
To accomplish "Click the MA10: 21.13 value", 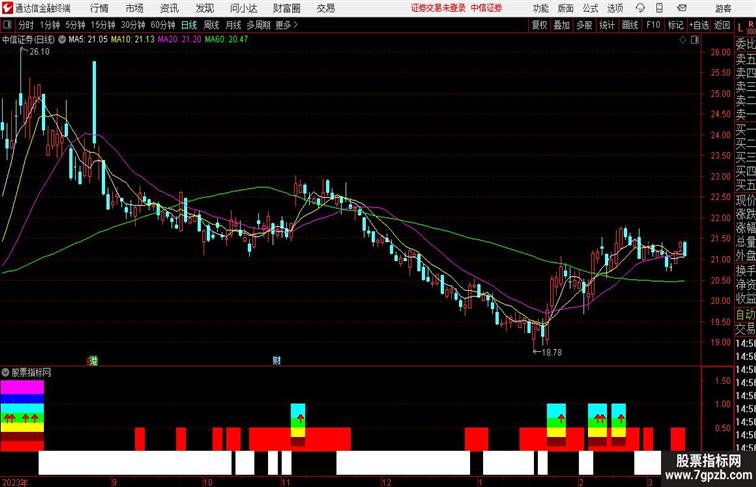I will 133,40.
